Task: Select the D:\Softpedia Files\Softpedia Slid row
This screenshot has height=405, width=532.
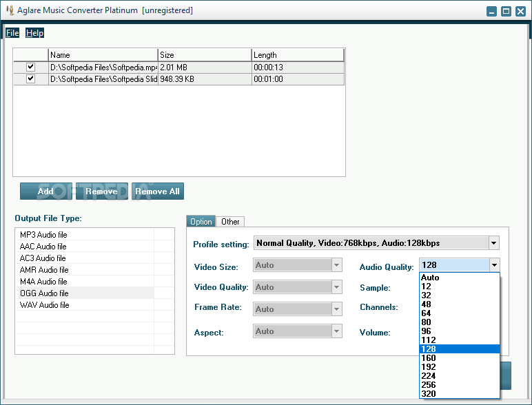Action: pyautogui.click(x=178, y=79)
